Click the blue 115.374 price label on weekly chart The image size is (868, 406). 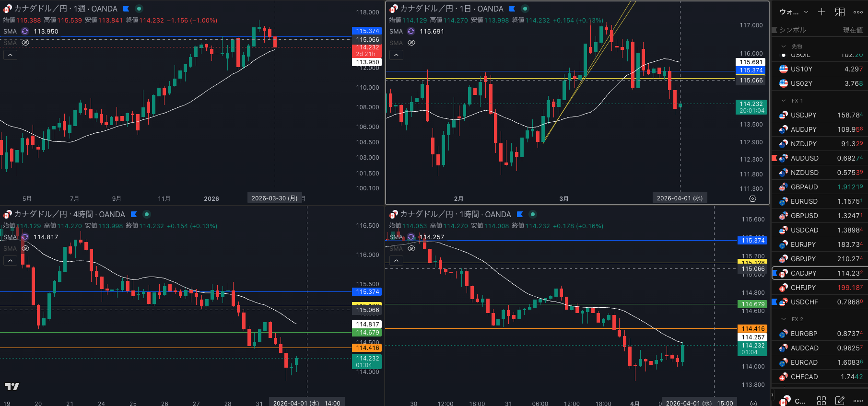click(x=367, y=31)
